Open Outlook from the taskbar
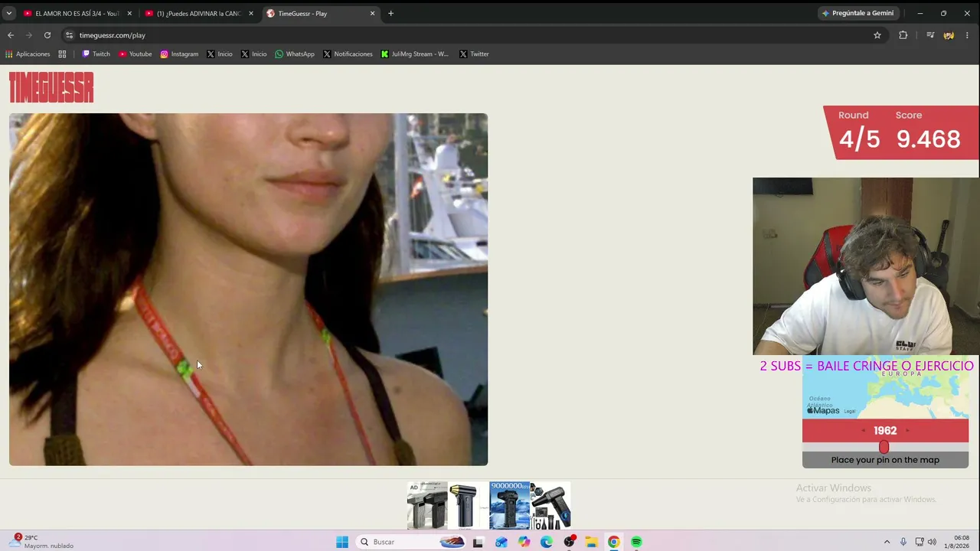This screenshot has width=980, height=551. pyautogui.click(x=501, y=542)
